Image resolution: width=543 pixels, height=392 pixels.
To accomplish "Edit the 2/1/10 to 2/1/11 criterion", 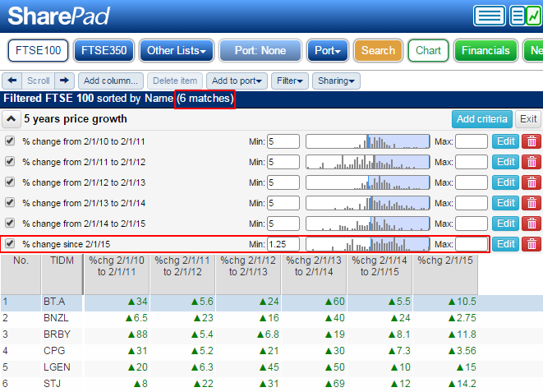I will [x=505, y=141].
